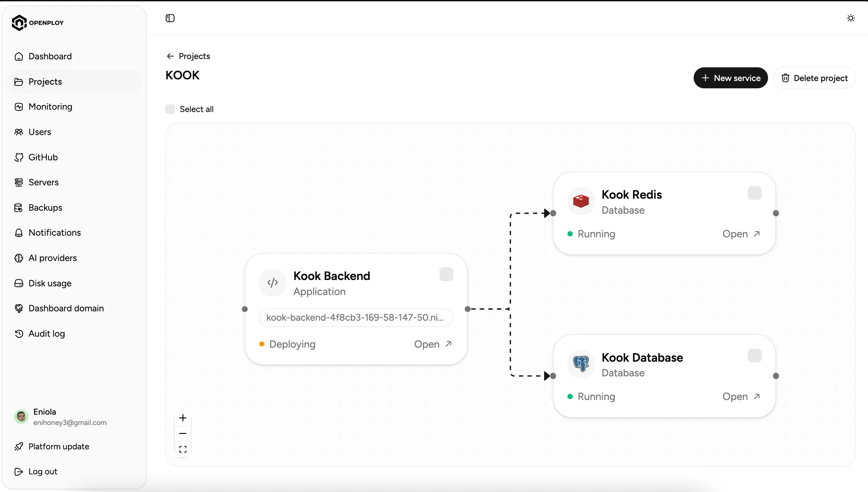Create a New service
Image resolution: width=868 pixels, height=492 pixels.
click(730, 78)
